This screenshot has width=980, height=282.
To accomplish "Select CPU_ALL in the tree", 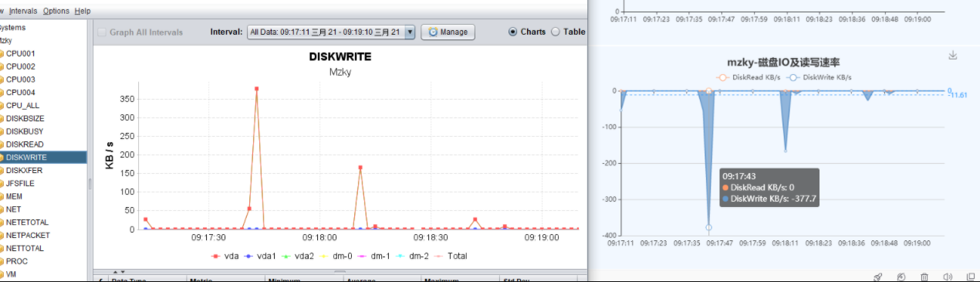I will [22, 105].
